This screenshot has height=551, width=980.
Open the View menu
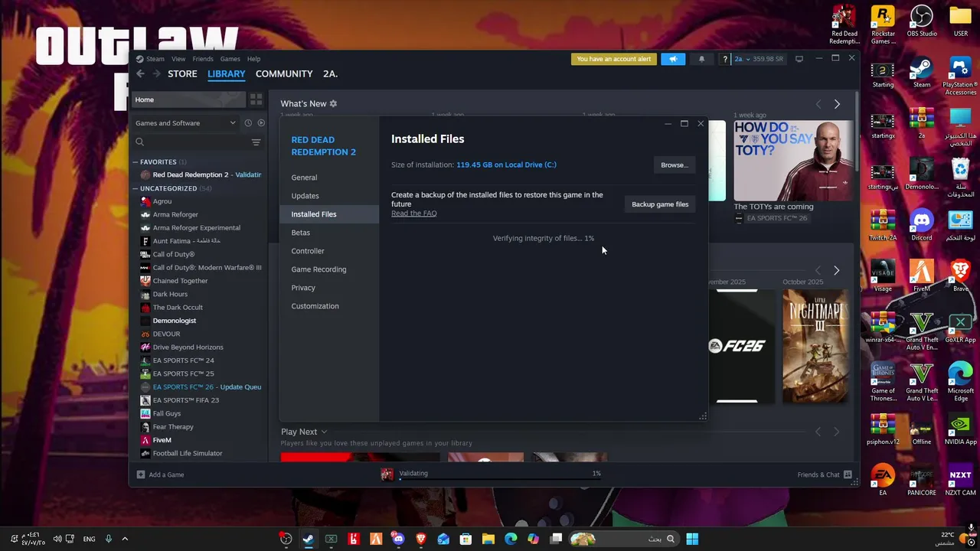pyautogui.click(x=178, y=59)
